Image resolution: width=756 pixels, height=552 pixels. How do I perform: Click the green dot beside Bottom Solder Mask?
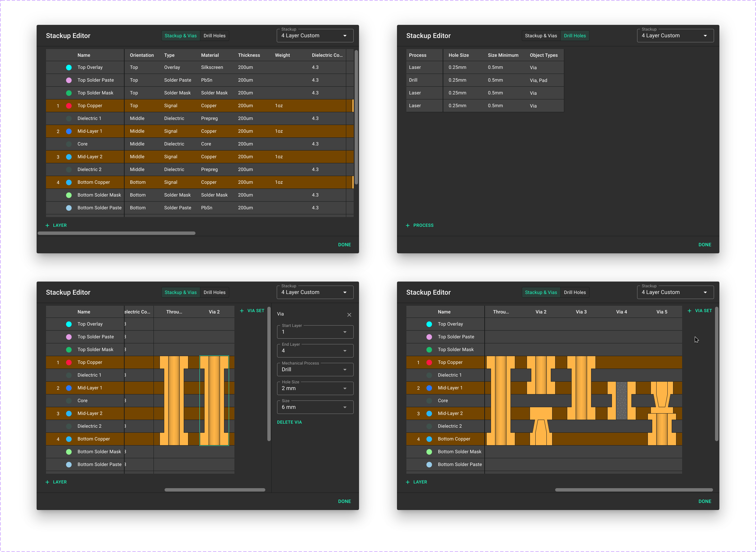pyautogui.click(x=69, y=195)
